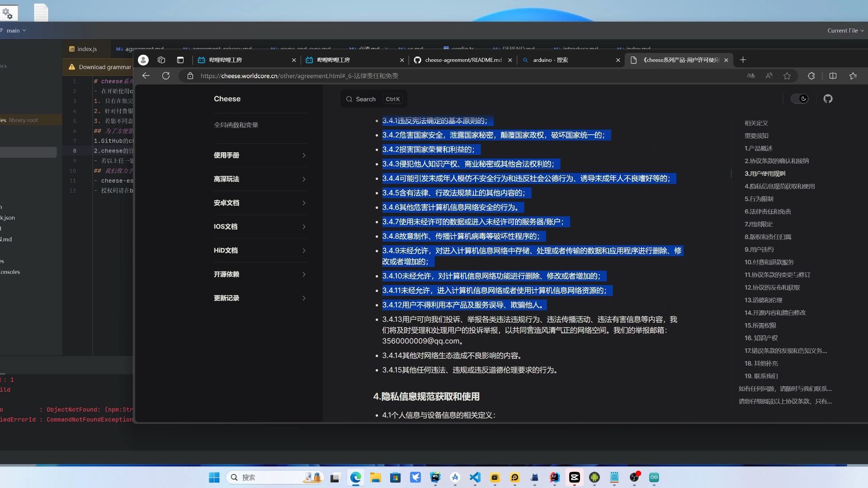This screenshot has height=488, width=868.
Task: Click the browser address bar URL
Action: tap(299, 76)
